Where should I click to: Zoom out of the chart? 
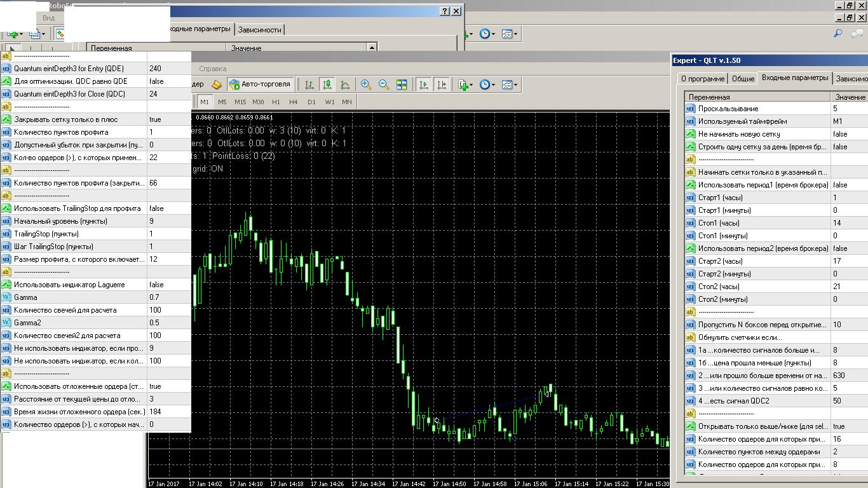(x=384, y=85)
